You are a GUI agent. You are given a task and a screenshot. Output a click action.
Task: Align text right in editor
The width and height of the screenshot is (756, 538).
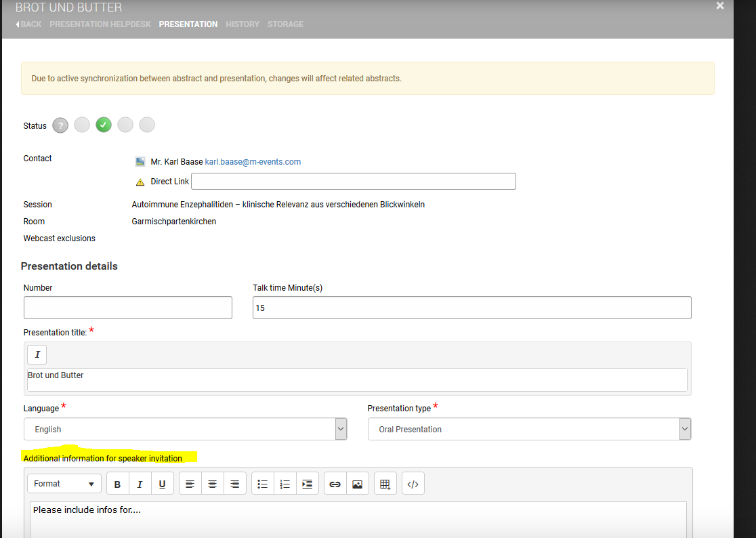click(235, 484)
